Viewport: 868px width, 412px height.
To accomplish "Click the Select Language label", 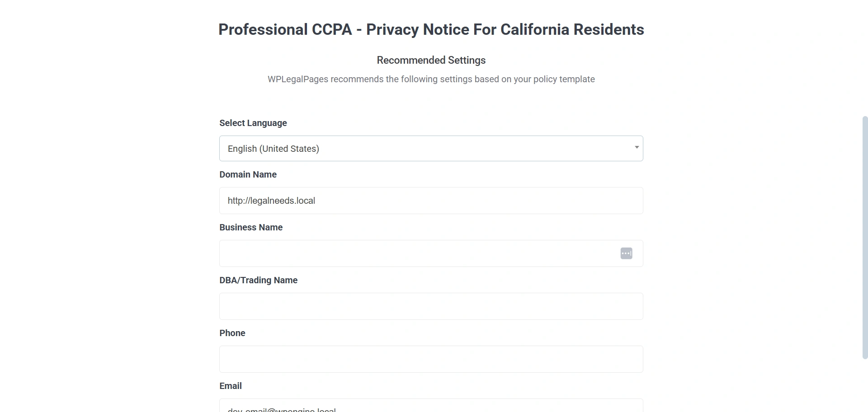I will 253,123.
